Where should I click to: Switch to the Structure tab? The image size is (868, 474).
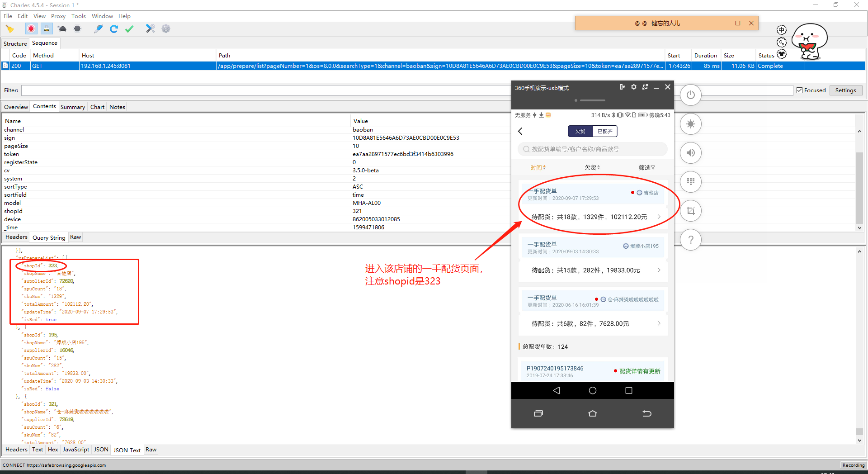point(15,43)
